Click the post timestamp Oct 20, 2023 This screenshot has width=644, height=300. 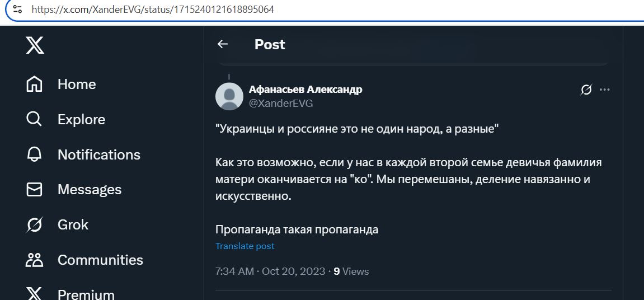294,271
